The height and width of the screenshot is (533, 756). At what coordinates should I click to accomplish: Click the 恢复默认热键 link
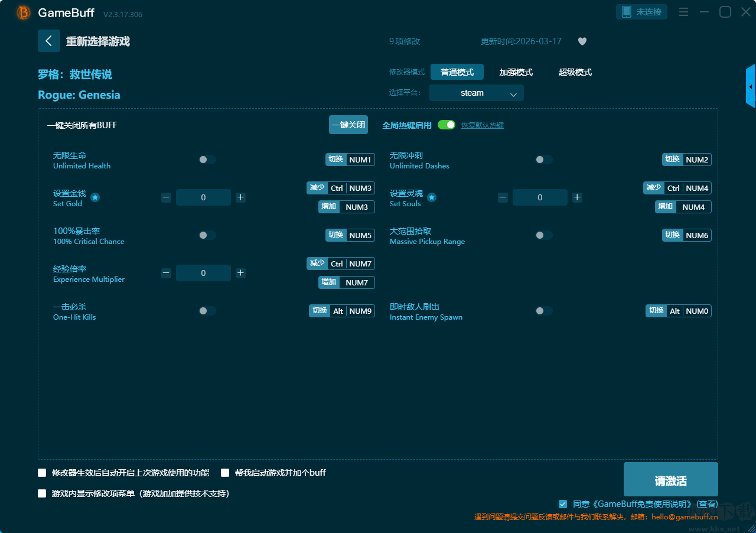[x=482, y=125]
